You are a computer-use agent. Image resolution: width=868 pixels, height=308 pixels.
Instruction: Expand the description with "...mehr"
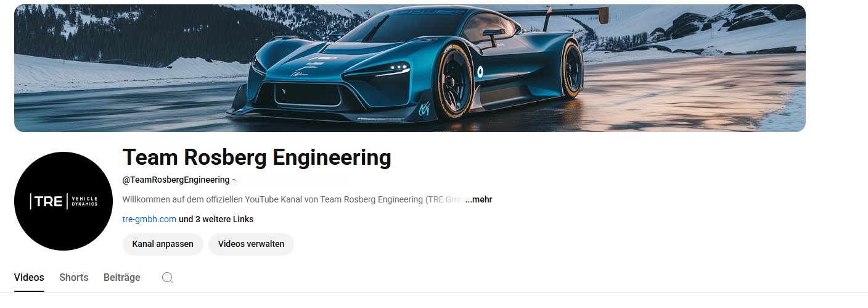[x=478, y=199]
